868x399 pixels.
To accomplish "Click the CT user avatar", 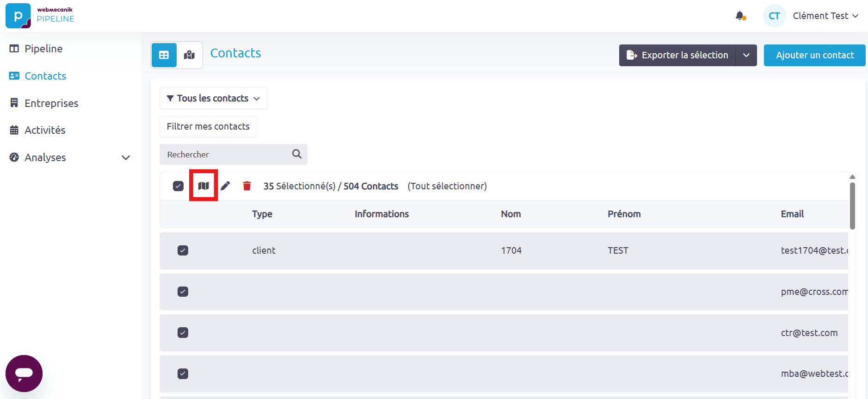I will (x=774, y=16).
